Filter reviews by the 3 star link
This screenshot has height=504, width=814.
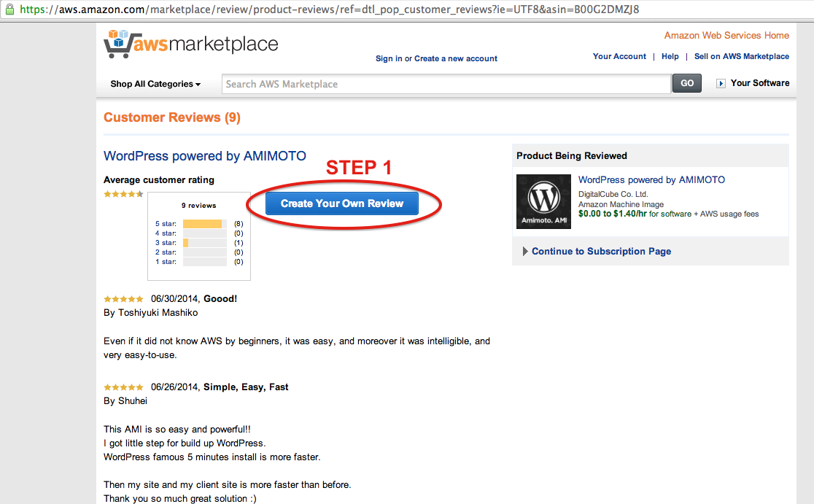click(x=166, y=242)
